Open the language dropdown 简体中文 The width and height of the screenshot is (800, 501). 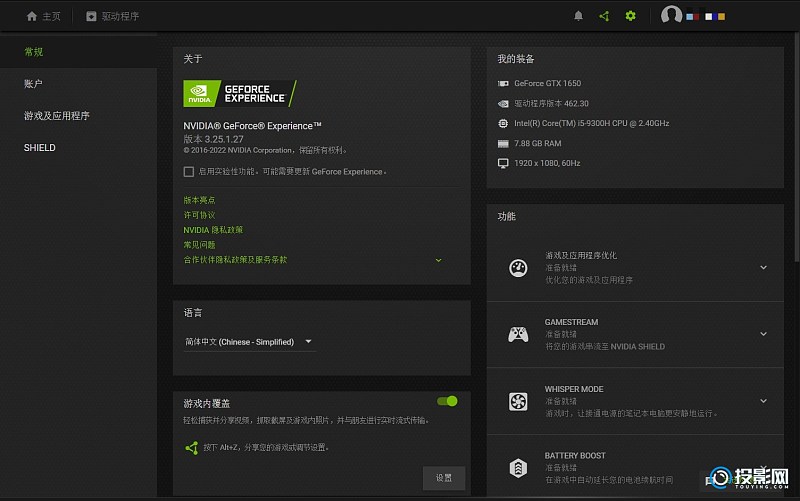[x=249, y=342]
